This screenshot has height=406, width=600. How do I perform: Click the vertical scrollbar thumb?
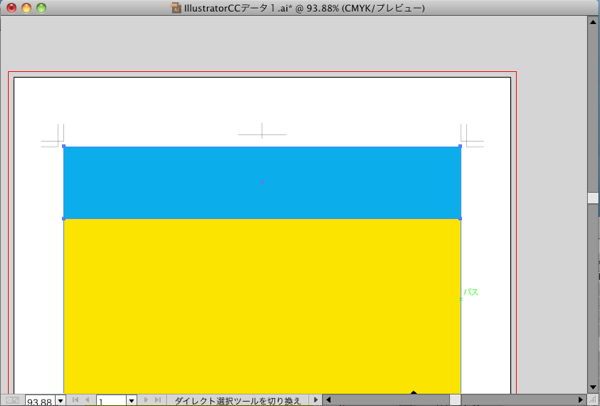(593, 198)
